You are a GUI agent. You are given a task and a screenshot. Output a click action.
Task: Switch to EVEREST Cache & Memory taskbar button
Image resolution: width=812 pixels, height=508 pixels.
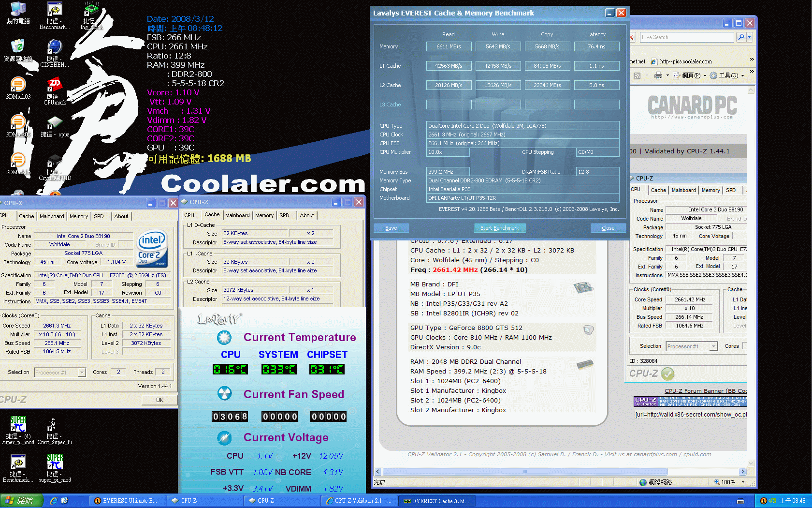tap(437, 501)
